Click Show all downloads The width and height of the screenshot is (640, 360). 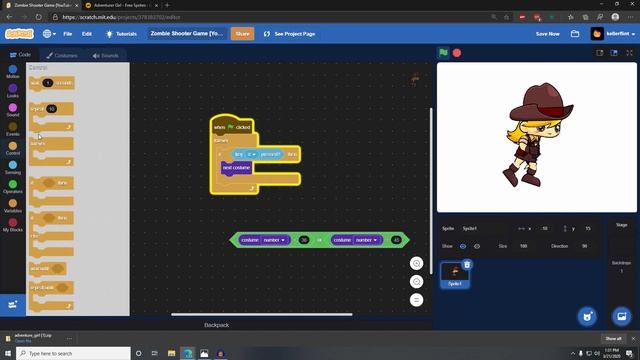(x=613, y=339)
